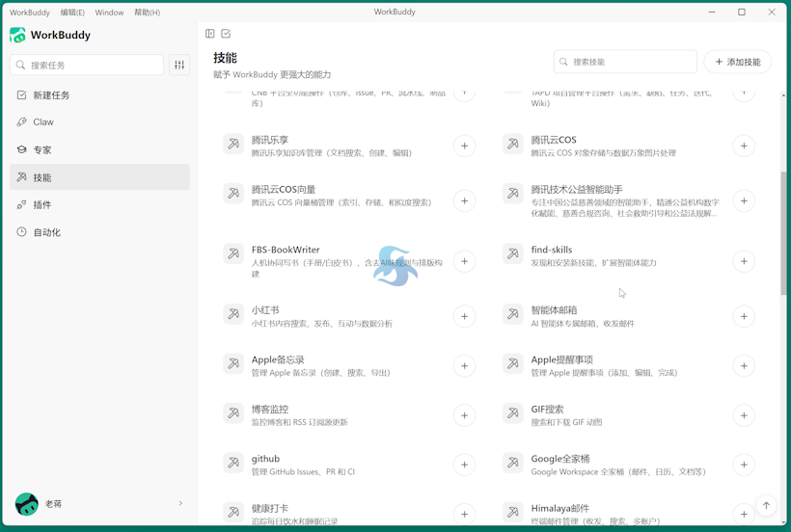
Task: Click the 添加技能 button
Action: [x=738, y=62]
